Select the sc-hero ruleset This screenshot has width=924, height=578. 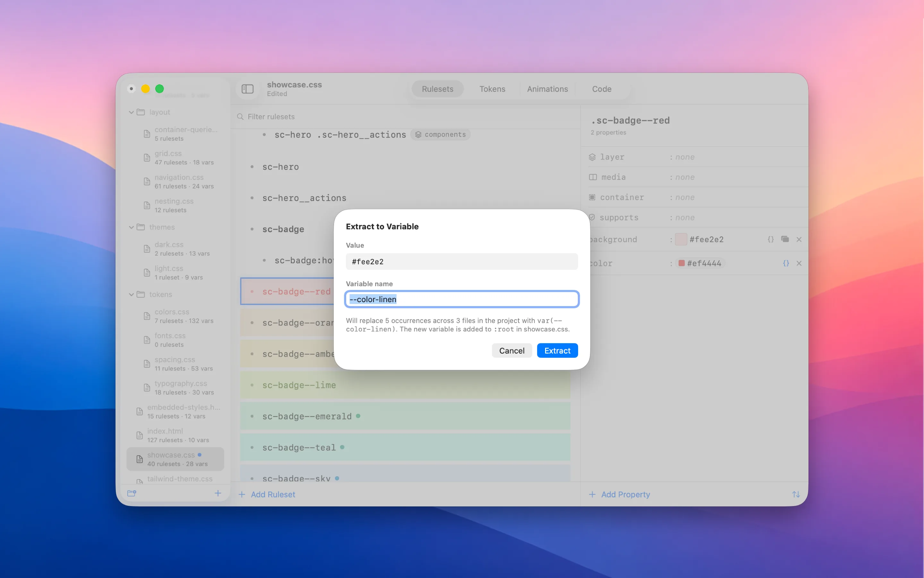[x=406, y=167]
